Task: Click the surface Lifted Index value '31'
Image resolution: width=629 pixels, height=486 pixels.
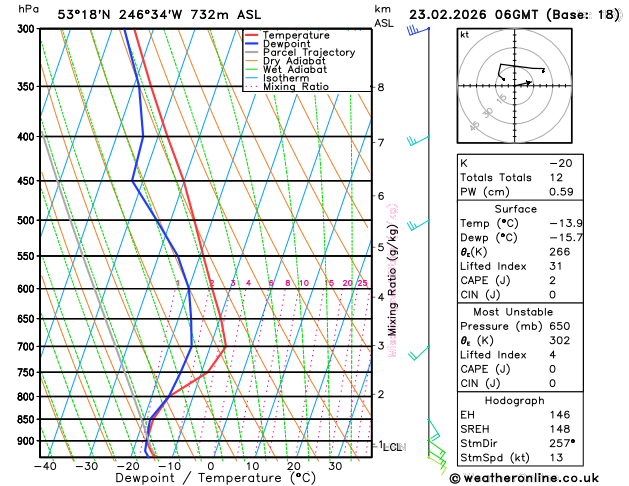Action: [x=556, y=266]
